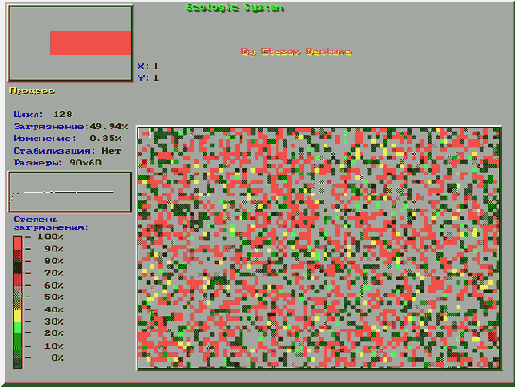Click the 50% legend scale label

(x=54, y=297)
